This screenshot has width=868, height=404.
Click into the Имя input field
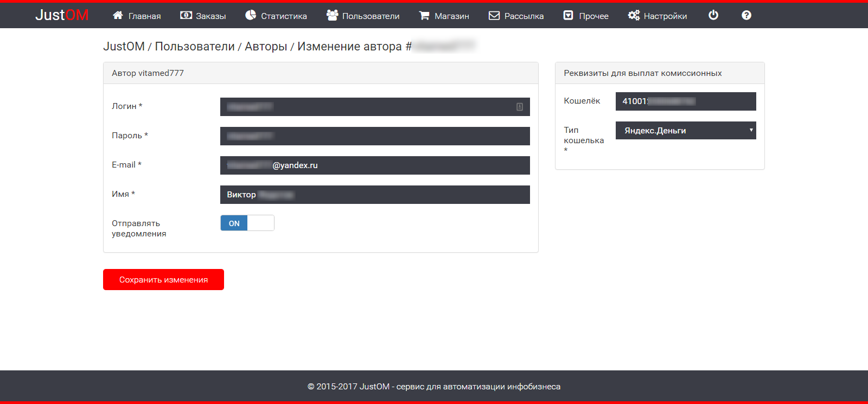[x=375, y=195]
